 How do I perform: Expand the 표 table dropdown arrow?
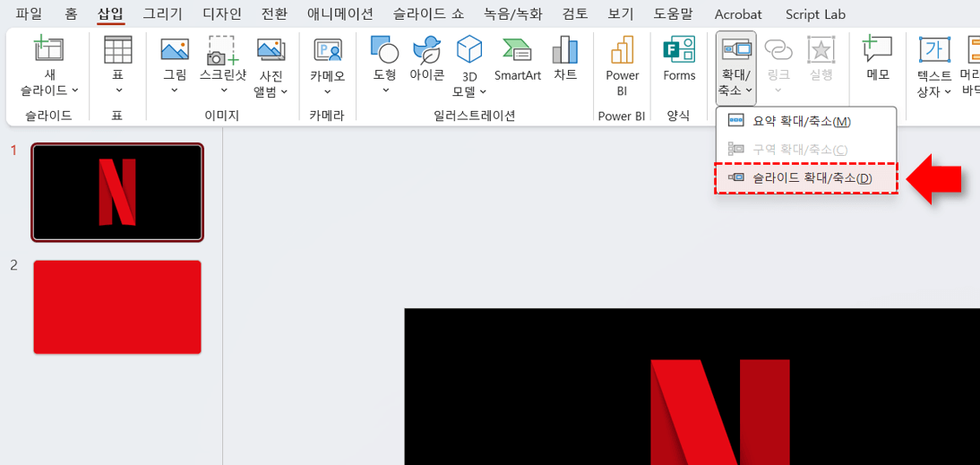pyautogui.click(x=118, y=90)
